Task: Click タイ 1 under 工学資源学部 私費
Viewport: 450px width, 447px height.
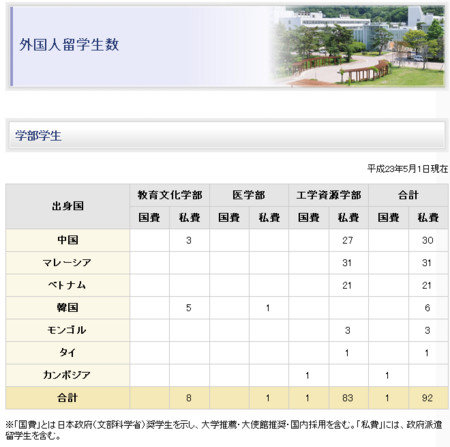Action: point(347,353)
